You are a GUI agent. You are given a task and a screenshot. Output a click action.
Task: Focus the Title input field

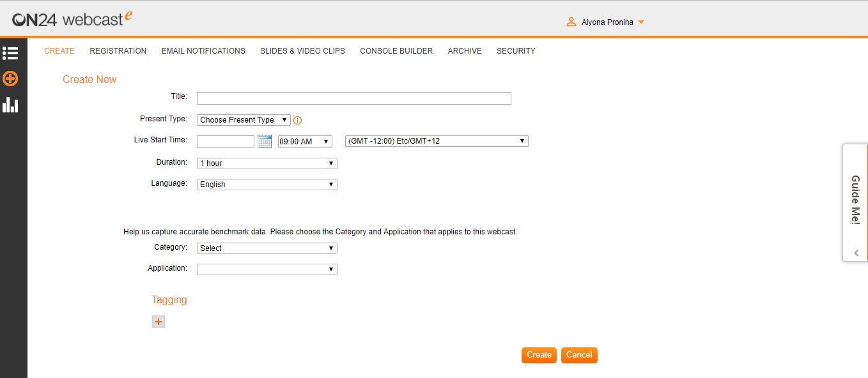353,98
